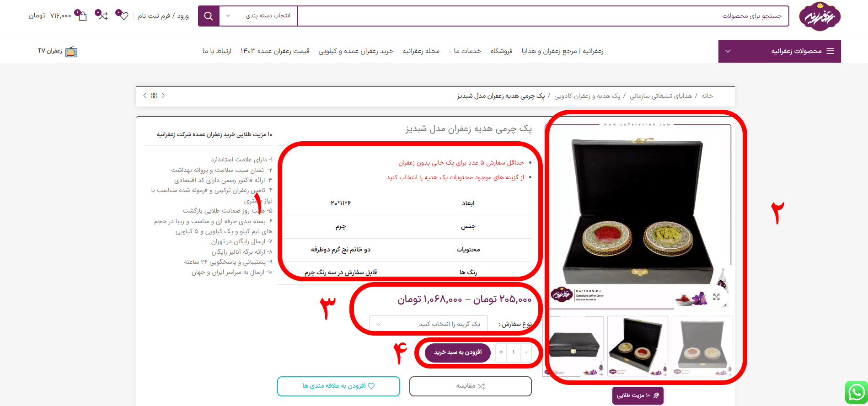868x406 pixels.
Task: Open انتخاب دسته بندی category dropdown
Action: tap(258, 16)
